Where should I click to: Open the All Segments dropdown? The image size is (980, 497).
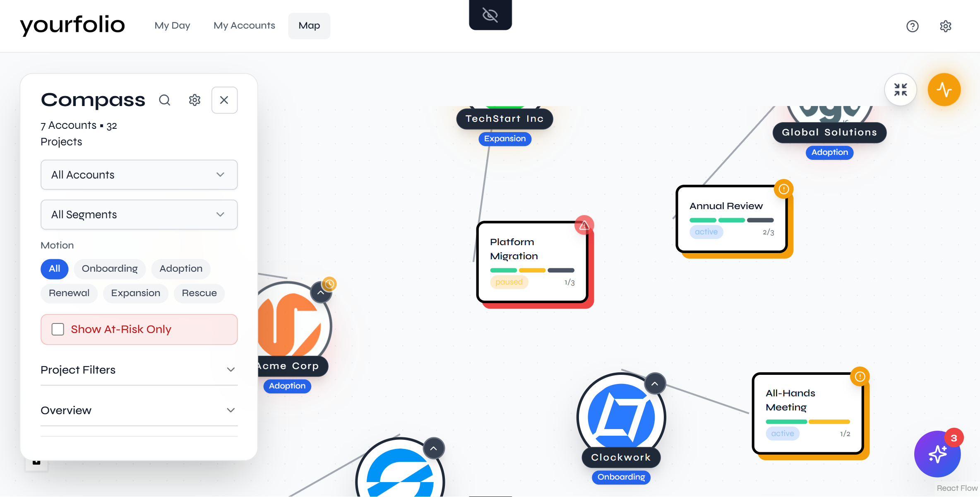coord(139,215)
